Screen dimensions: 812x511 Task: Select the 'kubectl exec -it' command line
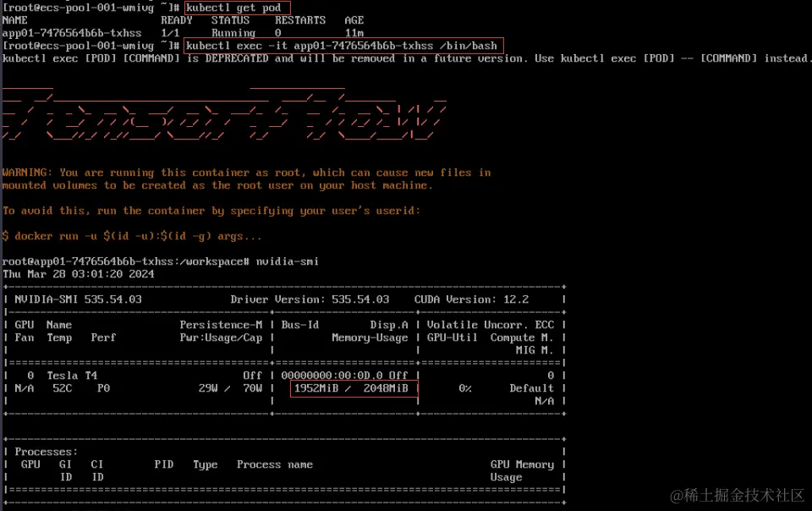[342, 46]
